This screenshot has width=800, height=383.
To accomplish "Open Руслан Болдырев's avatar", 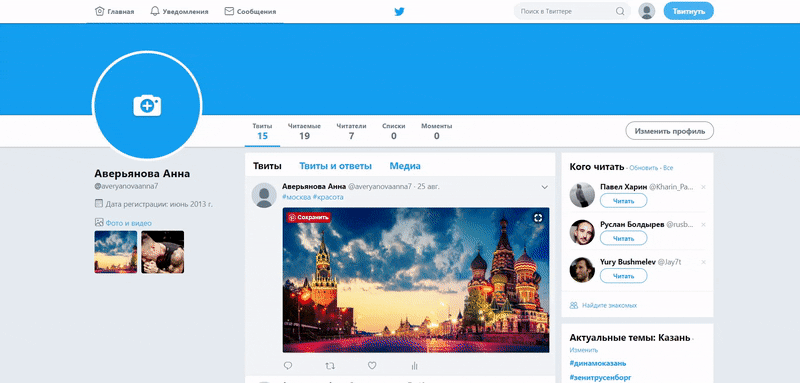I will point(582,232).
